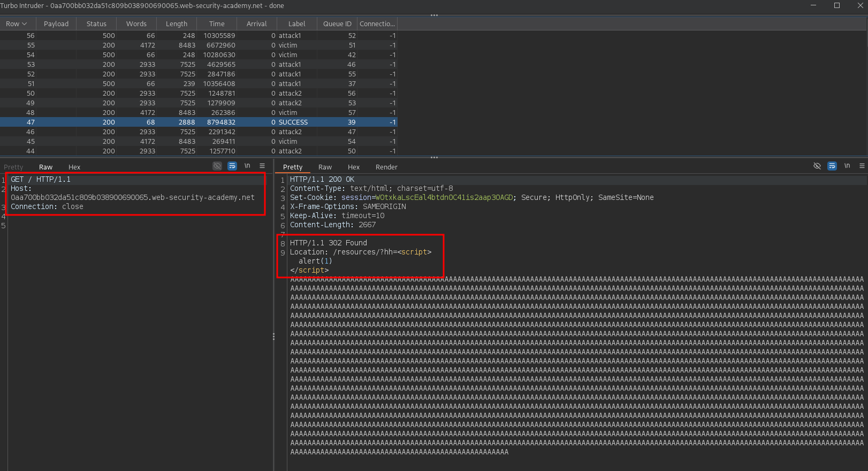The width and height of the screenshot is (868, 471).
Task: Click the session cookie value in response
Action: 444,198
